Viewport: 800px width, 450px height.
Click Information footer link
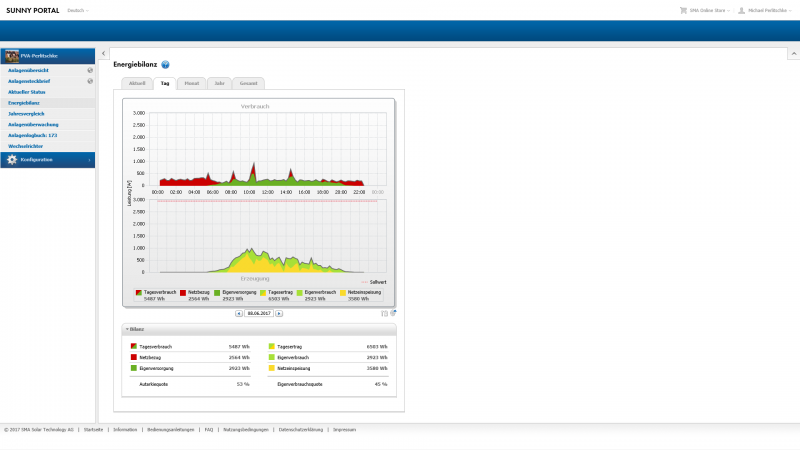coord(125,430)
